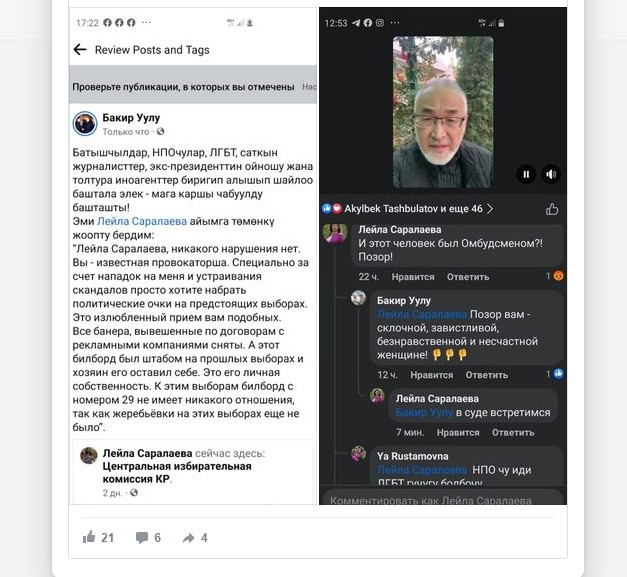Screen dimensions: 627x577
Task: Click the globe privacy icon next to 'Только что'
Action: (160, 131)
